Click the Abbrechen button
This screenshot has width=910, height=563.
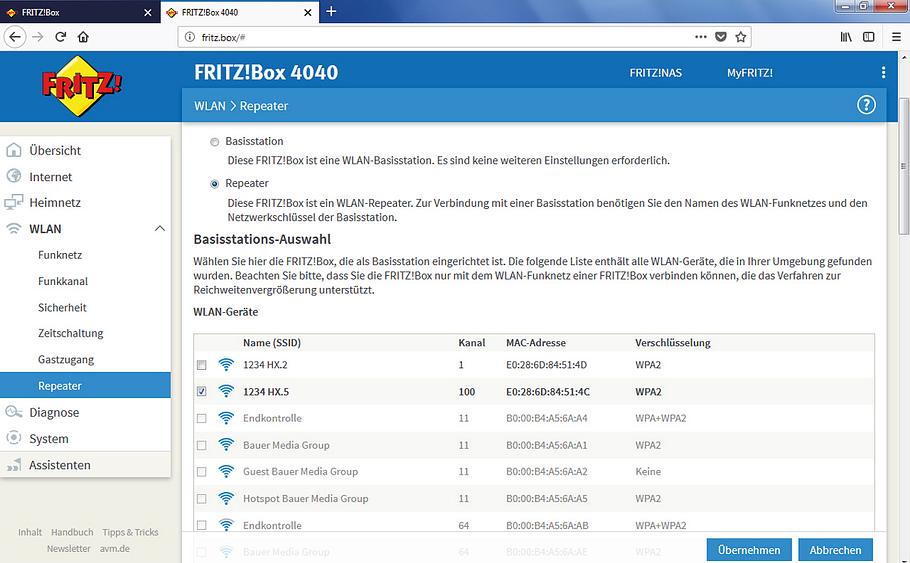(835, 550)
